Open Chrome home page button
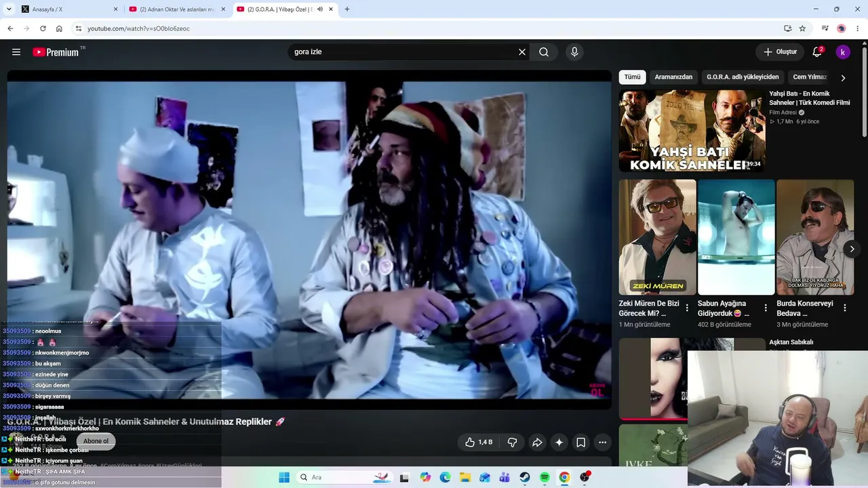The height and width of the screenshot is (488, 868). pyautogui.click(x=59, y=28)
